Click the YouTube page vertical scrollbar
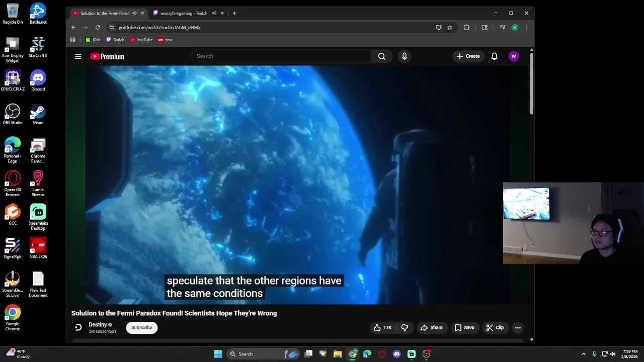Image resolution: width=644 pixels, height=362 pixels. click(x=531, y=83)
